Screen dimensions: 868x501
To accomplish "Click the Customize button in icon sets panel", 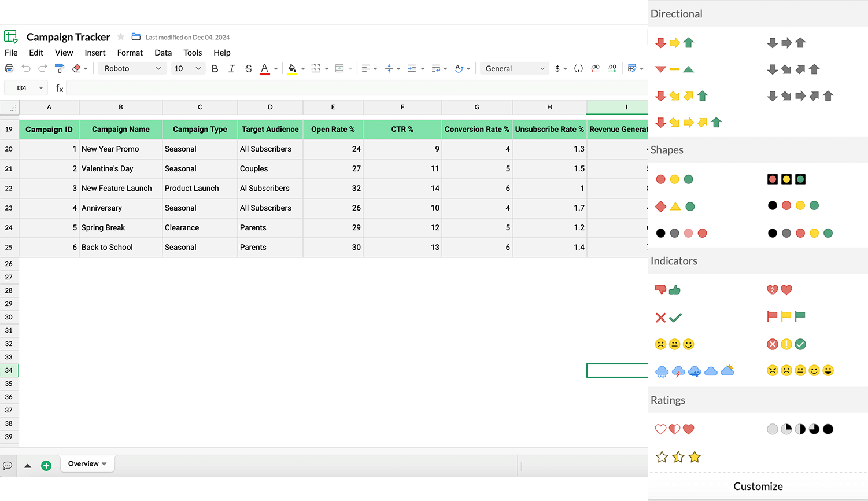I will click(758, 487).
